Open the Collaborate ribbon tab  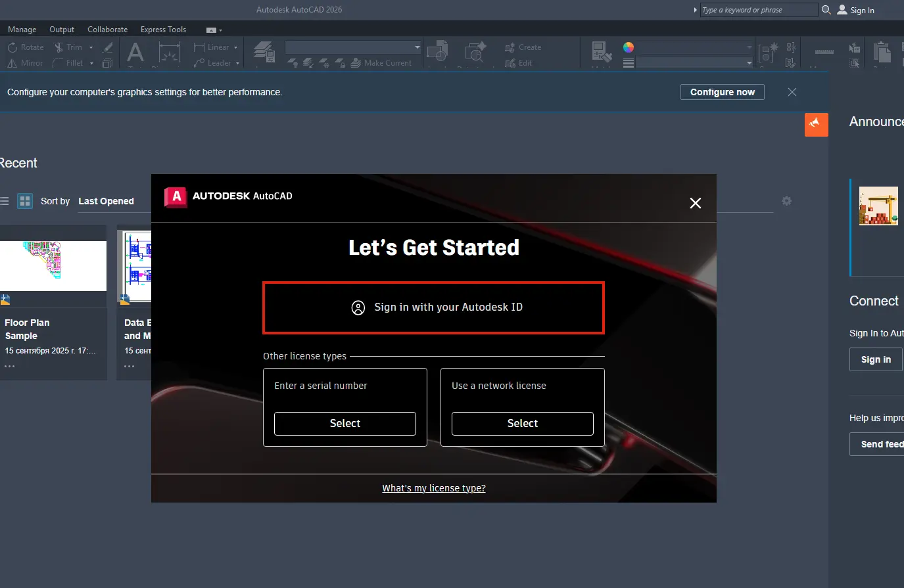coord(107,30)
